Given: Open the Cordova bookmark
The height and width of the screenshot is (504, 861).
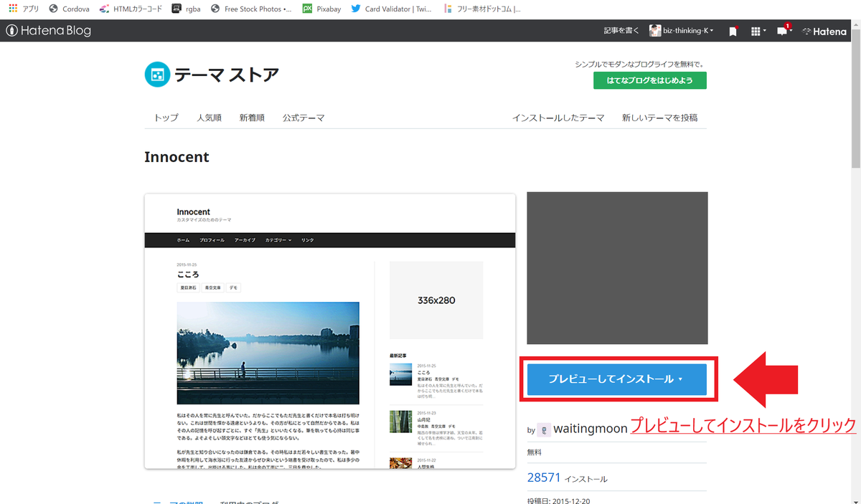Looking at the screenshot, I should pyautogui.click(x=69, y=9).
